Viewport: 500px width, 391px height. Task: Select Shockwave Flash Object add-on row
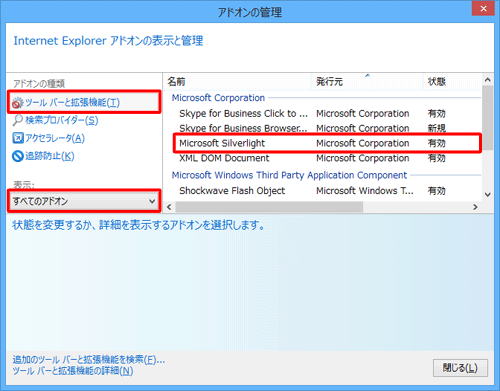pos(327,191)
